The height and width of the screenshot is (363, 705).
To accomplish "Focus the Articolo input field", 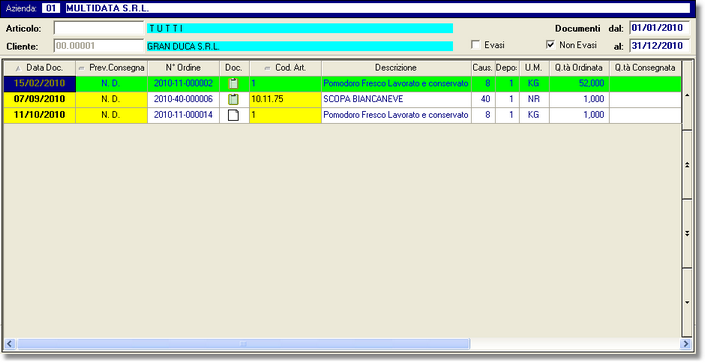I will click(98, 28).
